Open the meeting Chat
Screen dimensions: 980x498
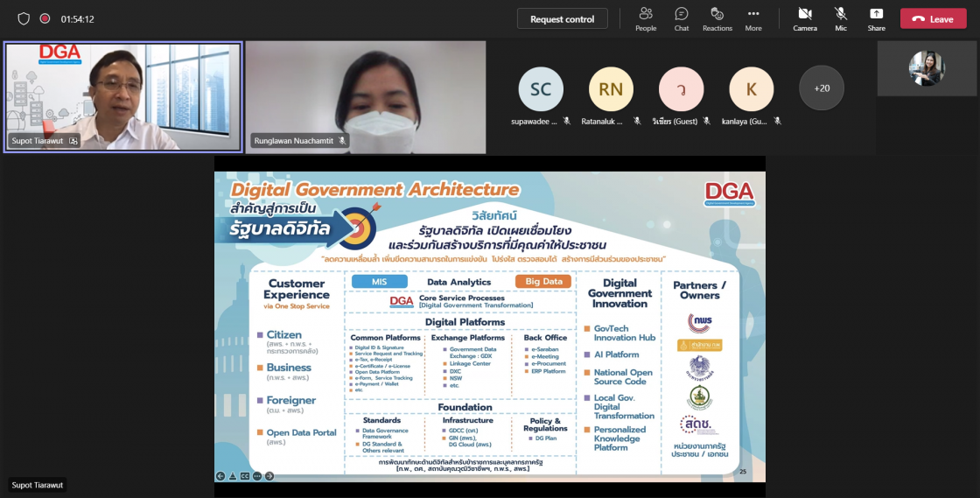(x=682, y=18)
